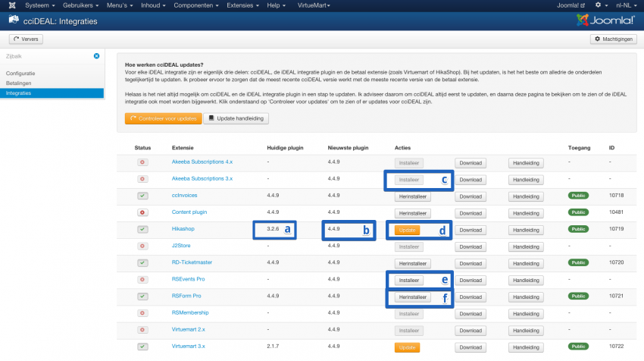This screenshot has height=361, width=644.
Task: Click Herinstalleer for RD-Ticketmaster
Action: click(413, 264)
